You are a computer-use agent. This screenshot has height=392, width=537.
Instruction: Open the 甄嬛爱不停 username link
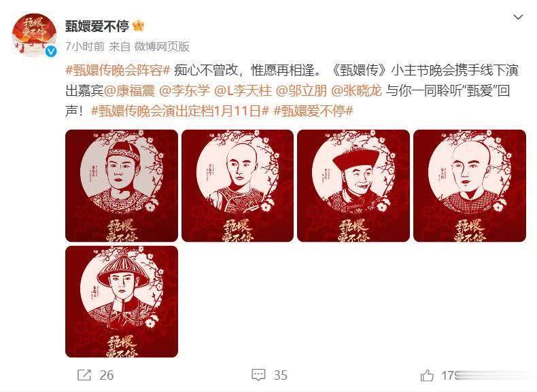point(97,26)
